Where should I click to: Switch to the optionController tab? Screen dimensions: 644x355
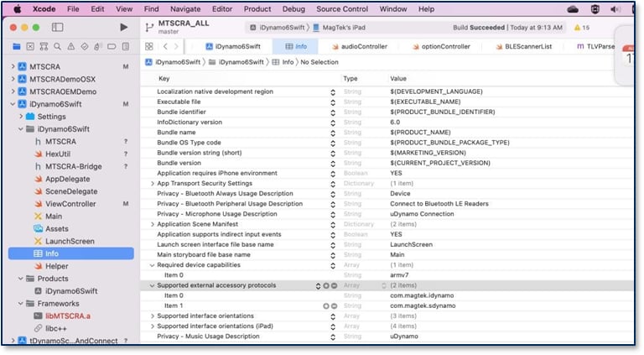[x=442, y=46]
